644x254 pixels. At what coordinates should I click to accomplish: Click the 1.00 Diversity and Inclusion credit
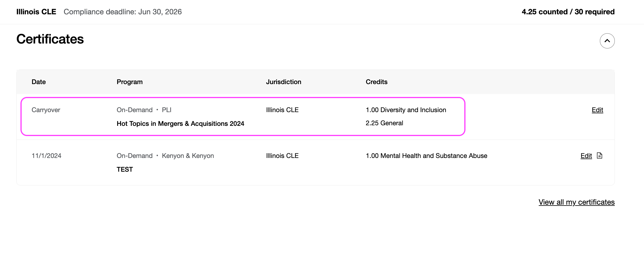coord(406,110)
